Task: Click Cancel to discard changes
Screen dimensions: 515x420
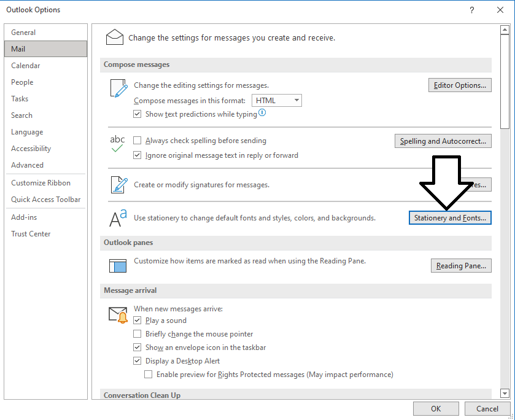Action: tap(487, 408)
